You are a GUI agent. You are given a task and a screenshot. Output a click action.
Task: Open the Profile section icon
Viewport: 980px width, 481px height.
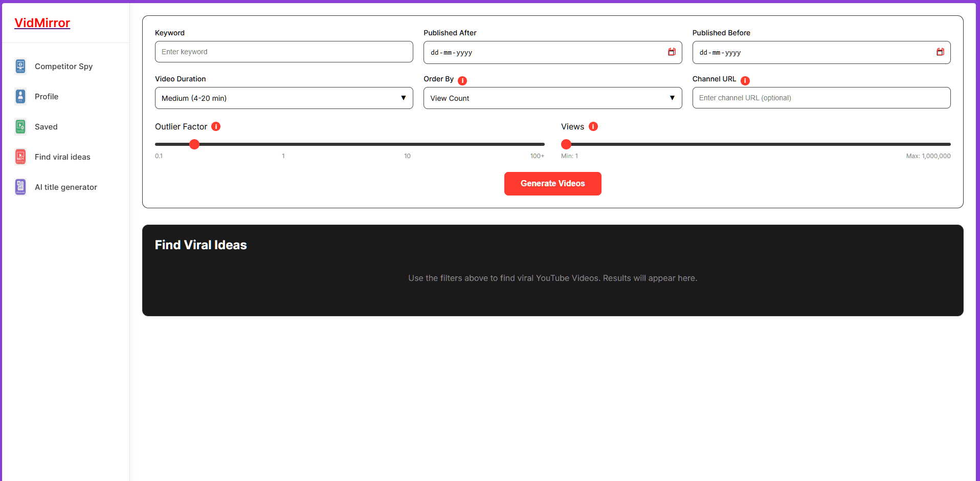point(20,96)
